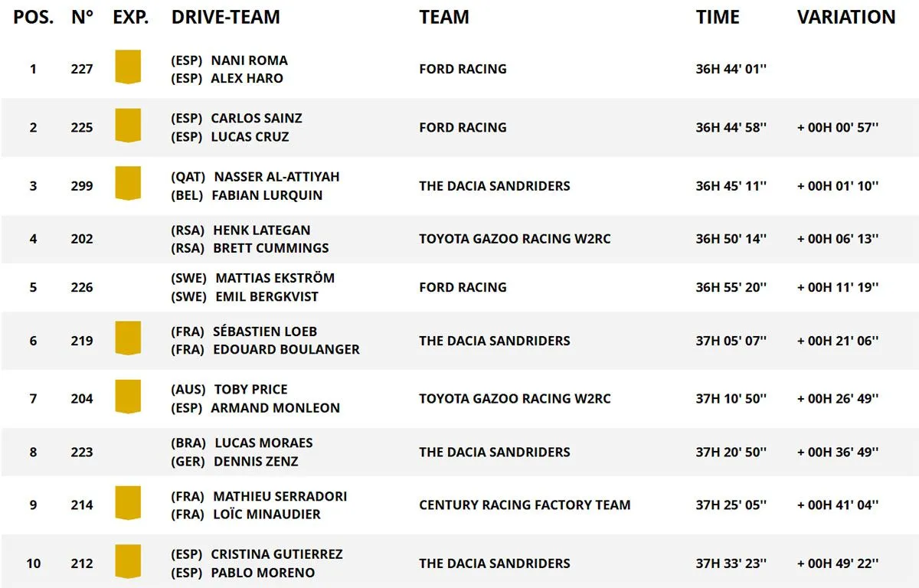Select the DRIVE-TEAM column header
The width and height of the screenshot is (919, 588).
[225, 17]
